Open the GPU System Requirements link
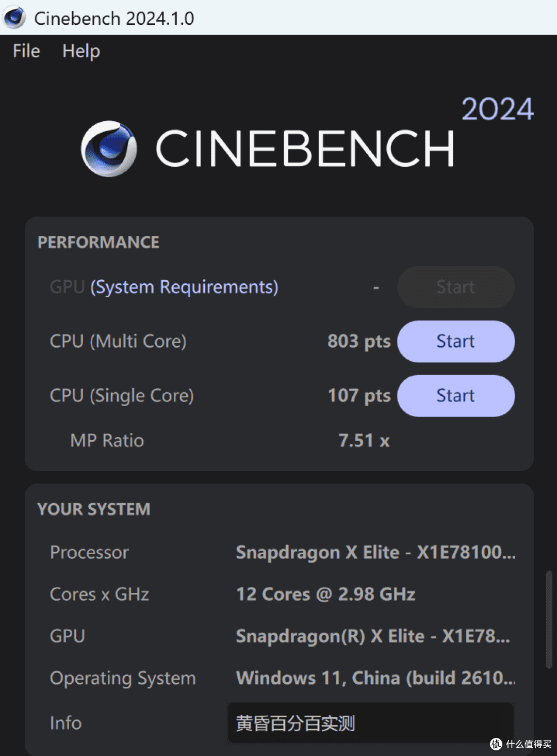This screenshot has width=557, height=756. [184, 287]
